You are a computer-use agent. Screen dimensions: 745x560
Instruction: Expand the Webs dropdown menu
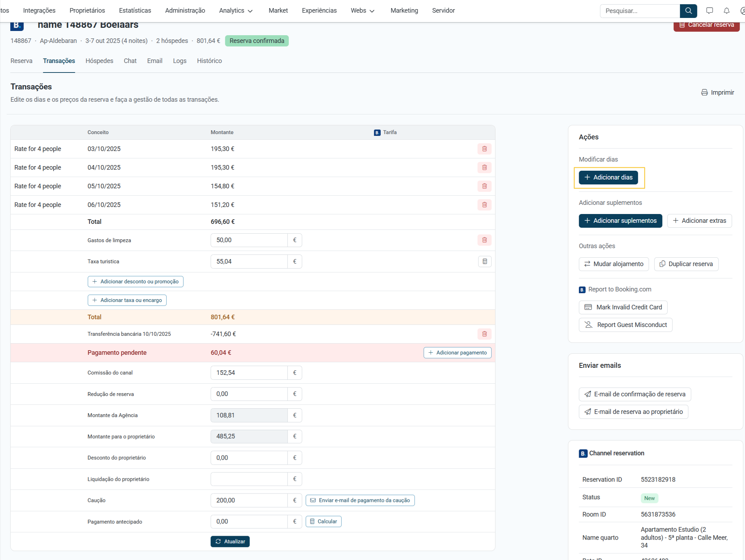pos(362,11)
